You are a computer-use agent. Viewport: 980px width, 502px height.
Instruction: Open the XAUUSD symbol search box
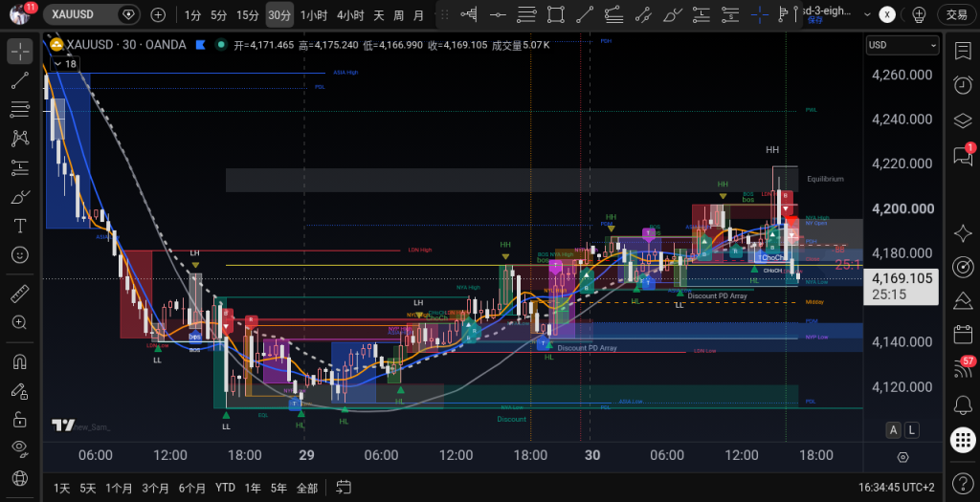(x=91, y=14)
